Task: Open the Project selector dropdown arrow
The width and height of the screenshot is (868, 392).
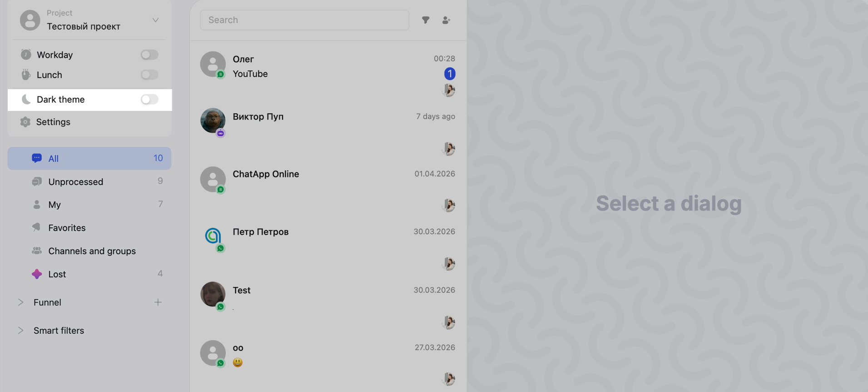Action: coord(155,20)
